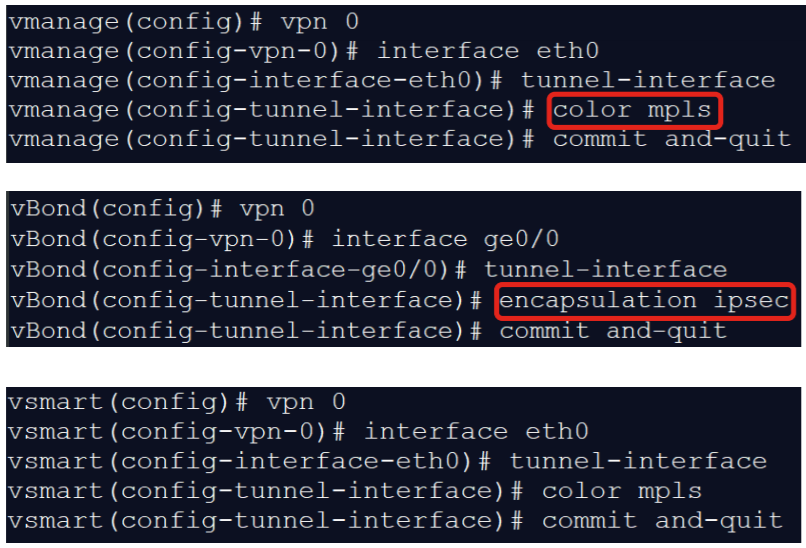
Task: Click vBond's "commit and-quit" command
Action: pos(613,330)
